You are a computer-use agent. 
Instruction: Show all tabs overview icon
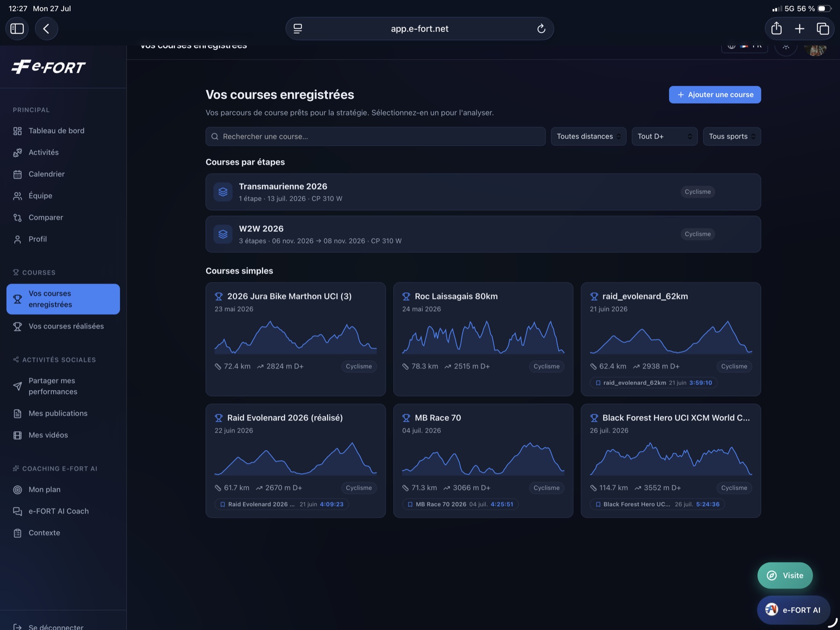click(x=823, y=28)
